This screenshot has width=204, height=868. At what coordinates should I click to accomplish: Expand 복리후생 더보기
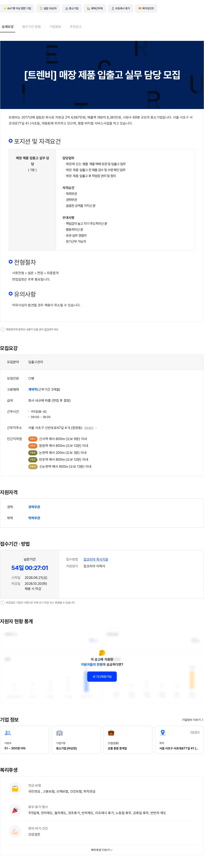pos(102,850)
